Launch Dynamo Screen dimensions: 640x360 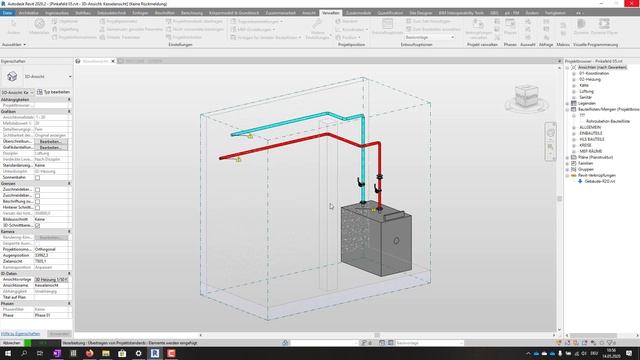[x=581, y=27]
